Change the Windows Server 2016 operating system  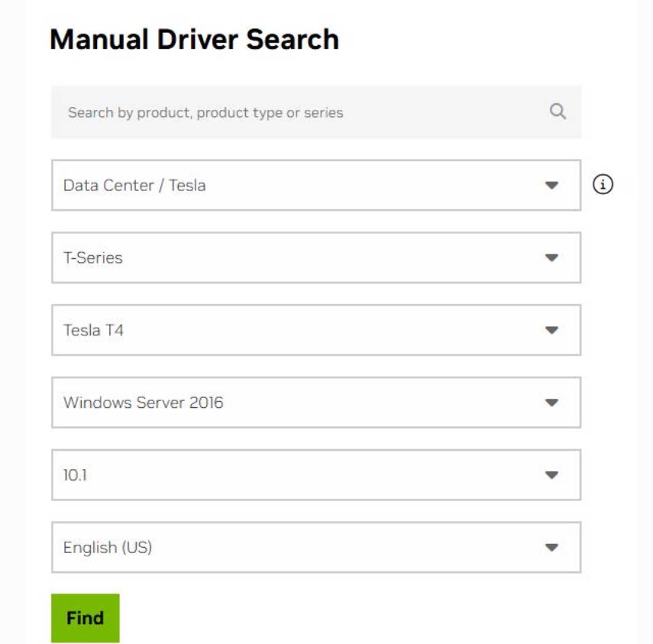(x=316, y=403)
